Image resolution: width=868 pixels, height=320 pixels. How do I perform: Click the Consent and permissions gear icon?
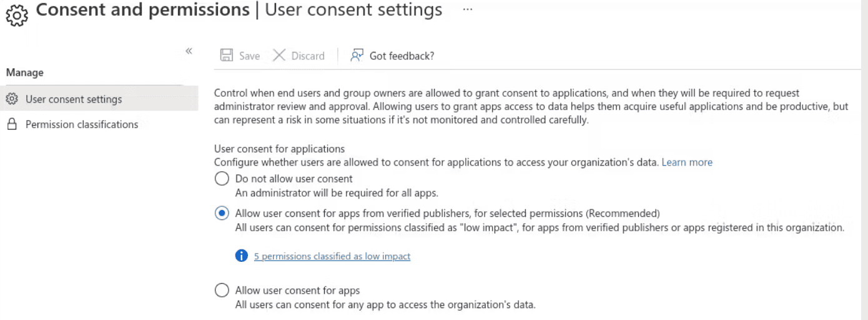[17, 14]
